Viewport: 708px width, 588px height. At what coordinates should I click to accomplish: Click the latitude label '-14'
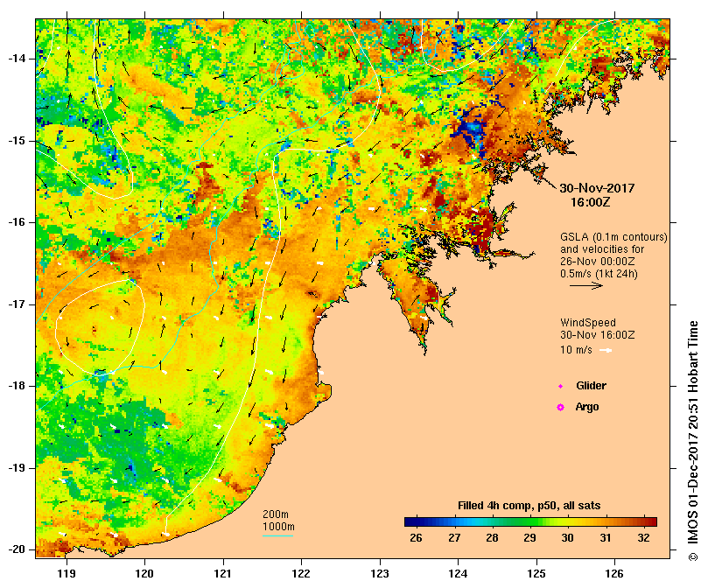17,59
